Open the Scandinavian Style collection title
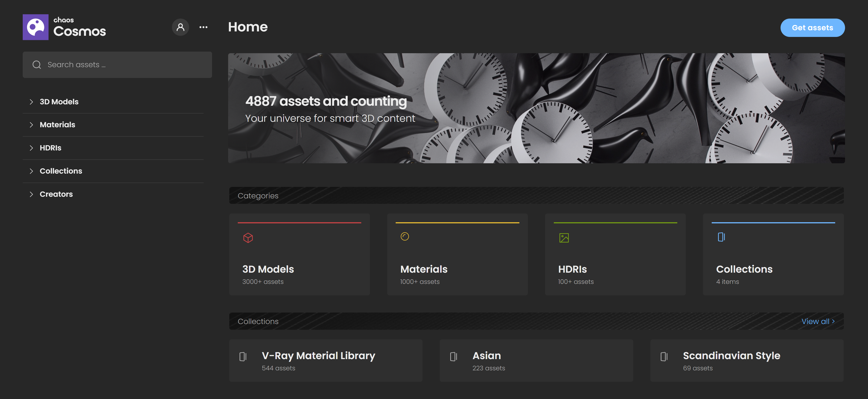The image size is (868, 399). coord(731,356)
